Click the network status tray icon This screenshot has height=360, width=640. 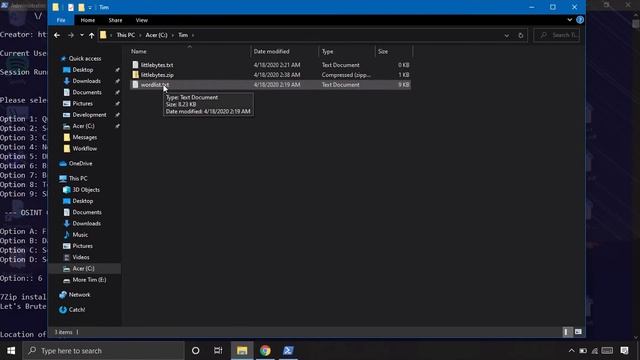tap(595, 351)
